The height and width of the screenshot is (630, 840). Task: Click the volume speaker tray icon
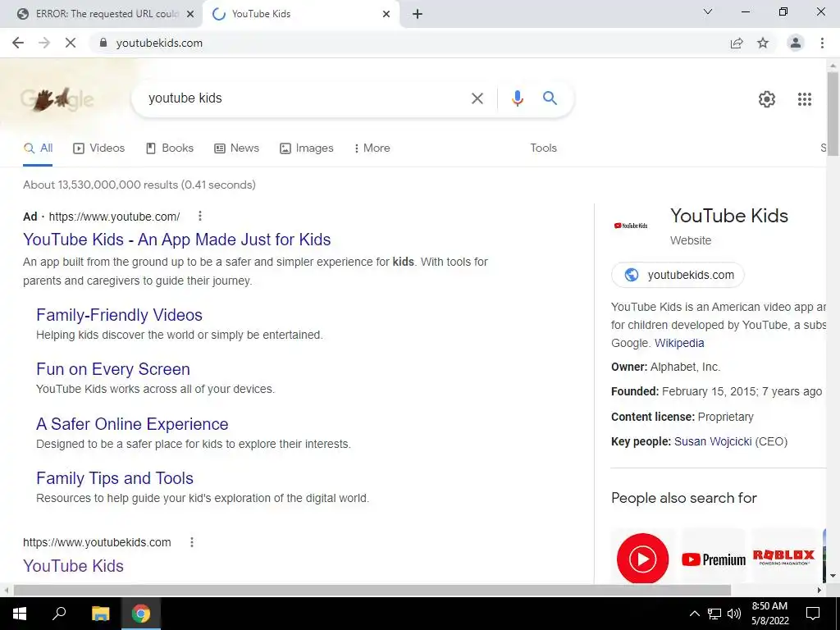[x=734, y=614]
